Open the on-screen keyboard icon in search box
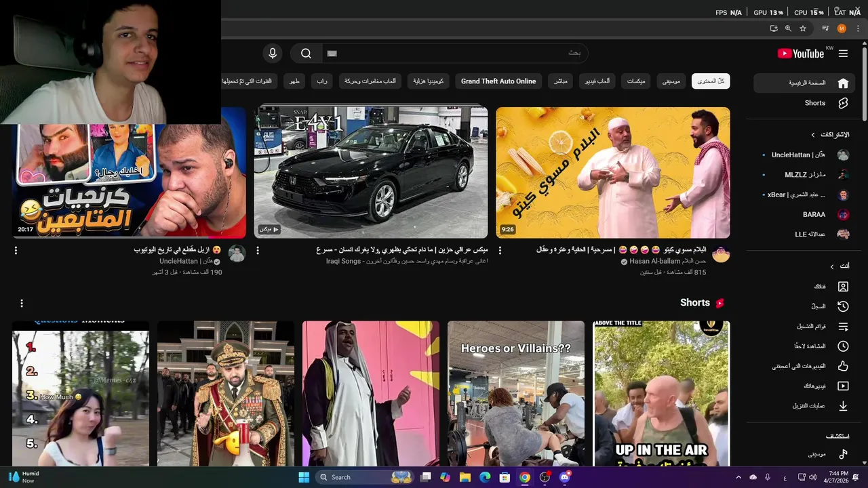The height and width of the screenshot is (488, 868). 332,54
